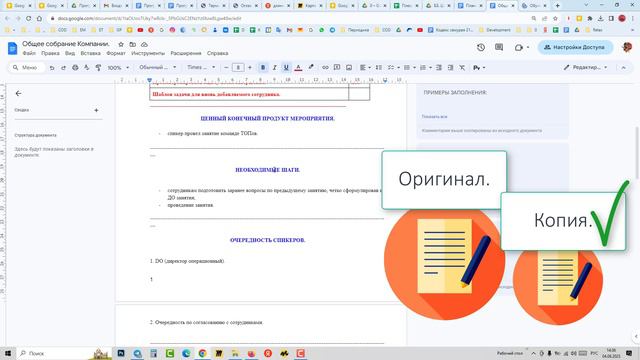This screenshot has width=640, height=360.
Task: Click spell check icon
Action: pos(87,68)
